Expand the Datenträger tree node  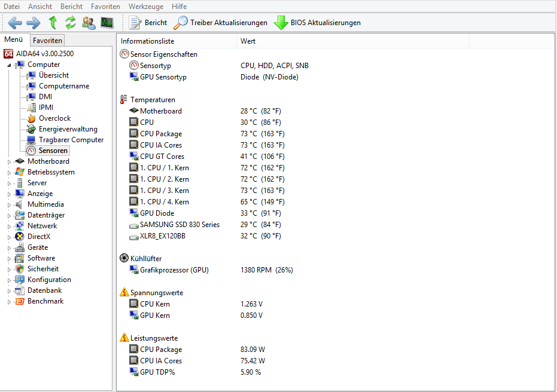(9, 216)
